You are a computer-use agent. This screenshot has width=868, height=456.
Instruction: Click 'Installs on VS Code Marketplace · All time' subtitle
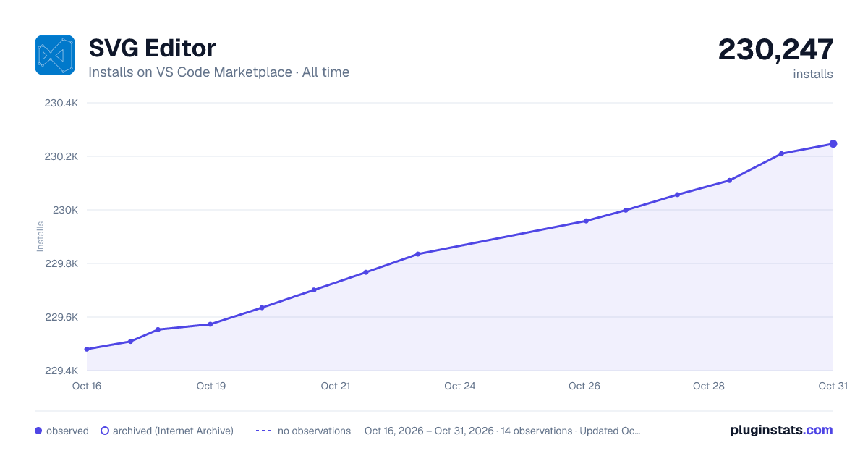click(x=218, y=72)
